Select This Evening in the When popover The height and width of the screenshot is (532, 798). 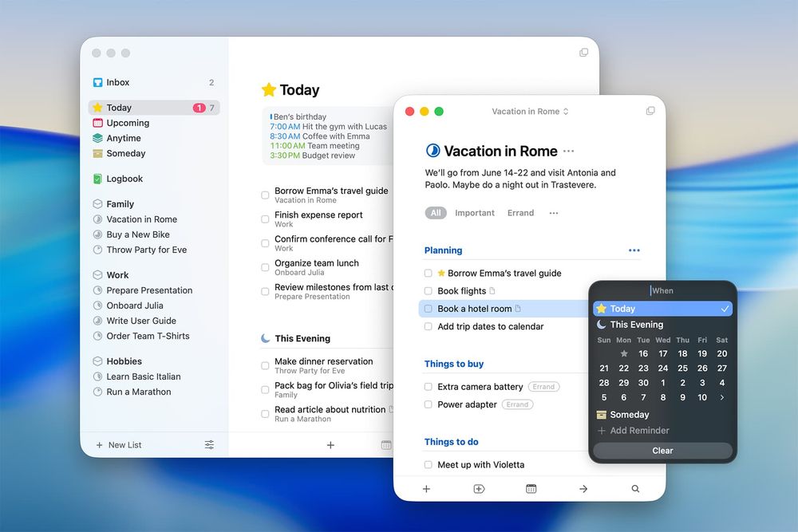pos(635,325)
